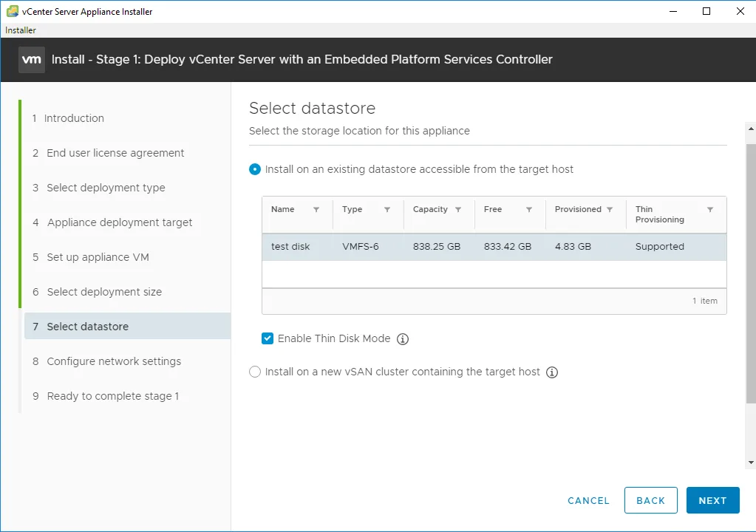Show info for Enable Thin Disk Mode
The width and height of the screenshot is (756, 532).
[x=403, y=339]
